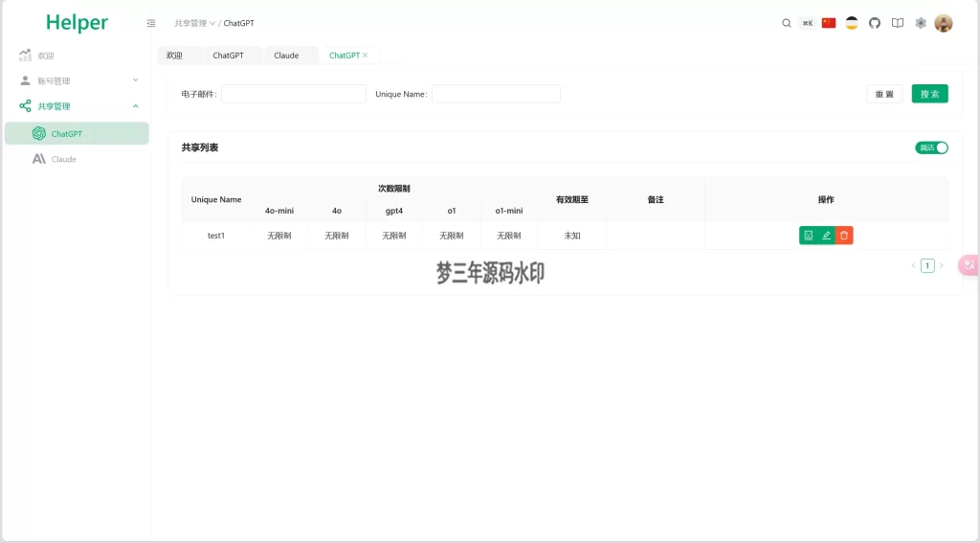This screenshot has height=543, width=980.
Task: Click the Unique Name column header
Action: click(x=216, y=199)
